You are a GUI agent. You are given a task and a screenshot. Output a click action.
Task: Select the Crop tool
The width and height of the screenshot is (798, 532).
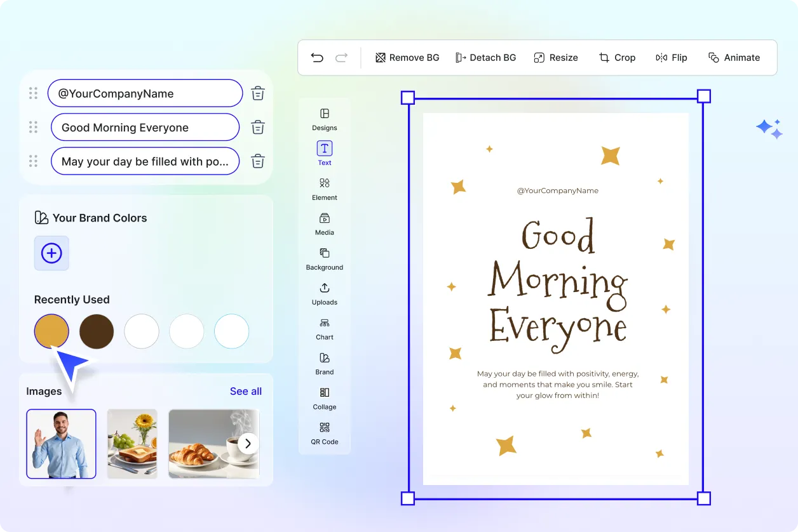pos(617,57)
